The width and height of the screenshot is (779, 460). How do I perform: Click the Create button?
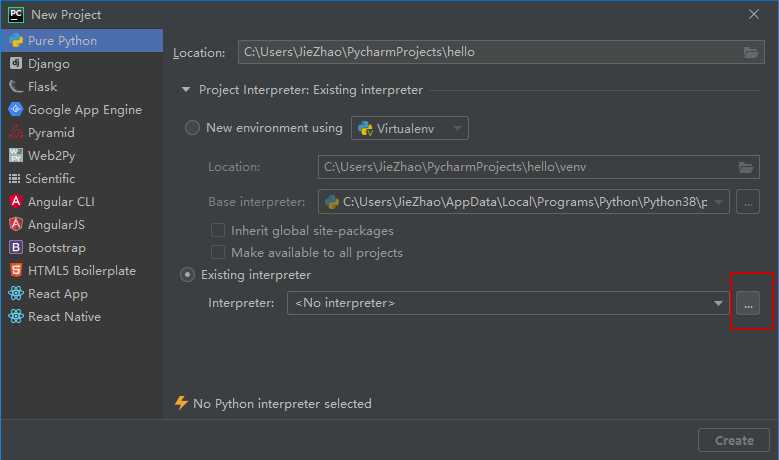pyautogui.click(x=734, y=440)
